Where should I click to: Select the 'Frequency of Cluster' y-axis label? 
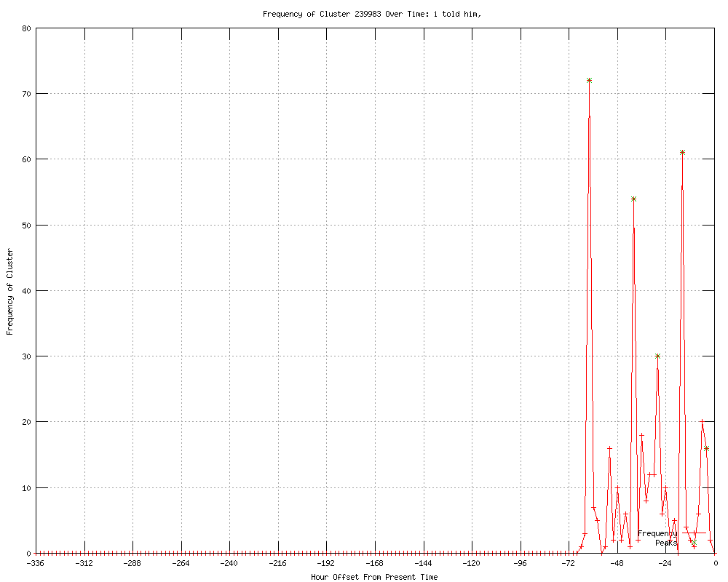point(9,291)
